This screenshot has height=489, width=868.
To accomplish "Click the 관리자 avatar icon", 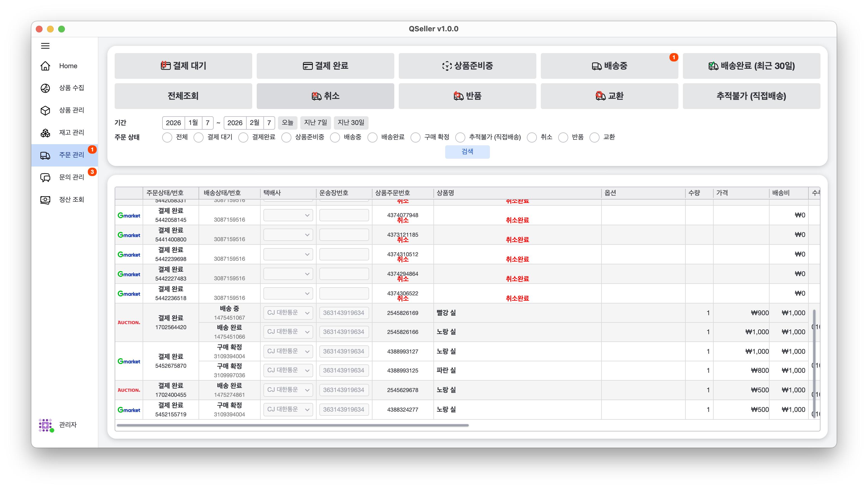I will click(46, 425).
